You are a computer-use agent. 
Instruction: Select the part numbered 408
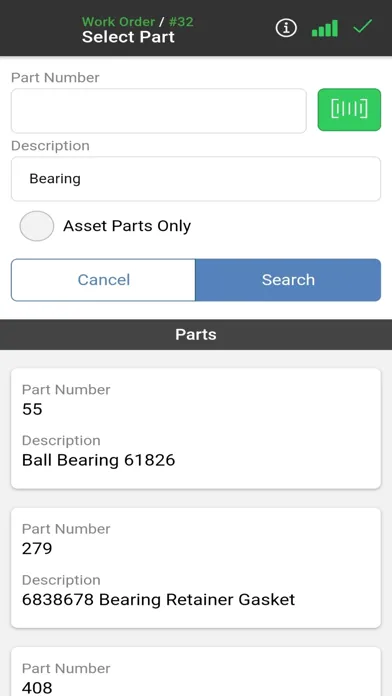pyautogui.click(x=196, y=672)
